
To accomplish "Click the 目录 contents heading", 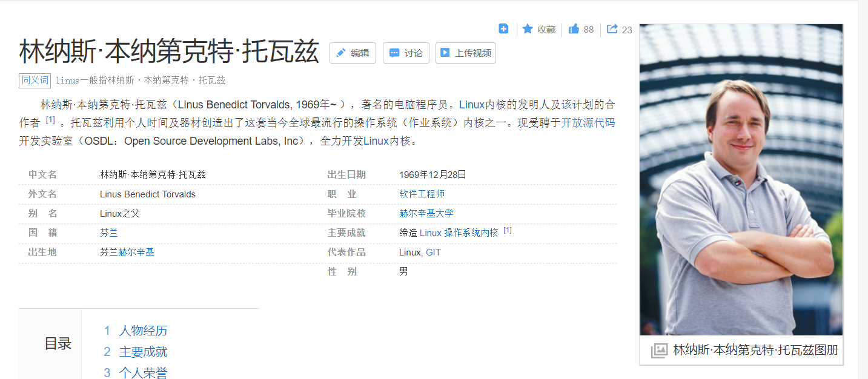I will (x=58, y=343).
